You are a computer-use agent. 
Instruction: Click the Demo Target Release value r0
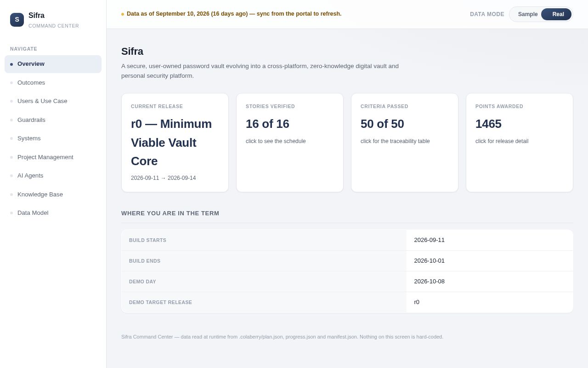417,302
